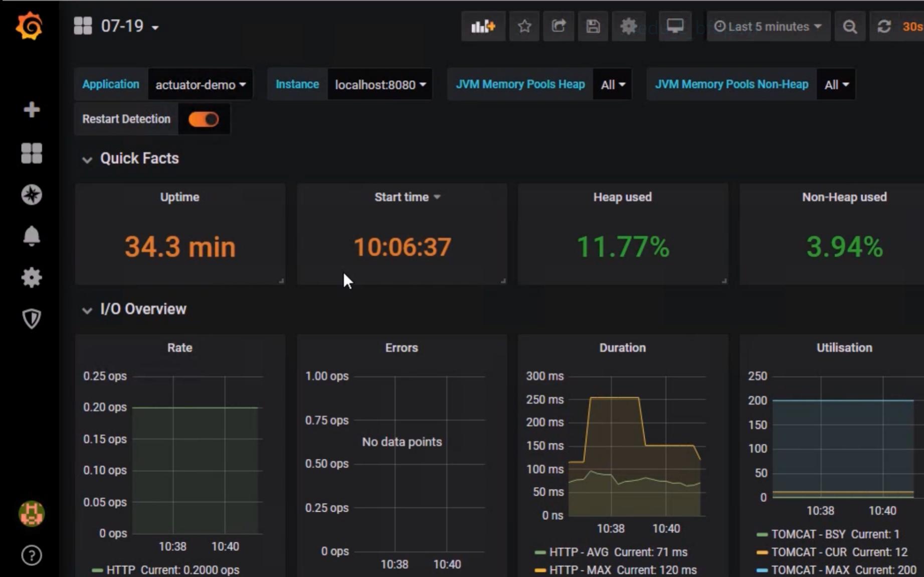Image resolution: width=924 pixels, height=577 pixels.
Task: Toggle TOMCAT - CUR legend entry
Action: [x=809, y=552]
